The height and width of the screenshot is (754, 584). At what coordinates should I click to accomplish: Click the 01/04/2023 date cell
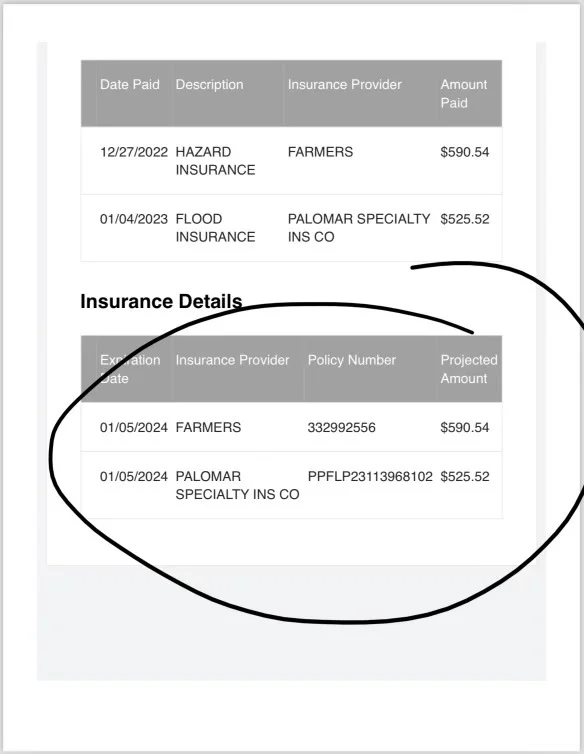click(134, 219)
